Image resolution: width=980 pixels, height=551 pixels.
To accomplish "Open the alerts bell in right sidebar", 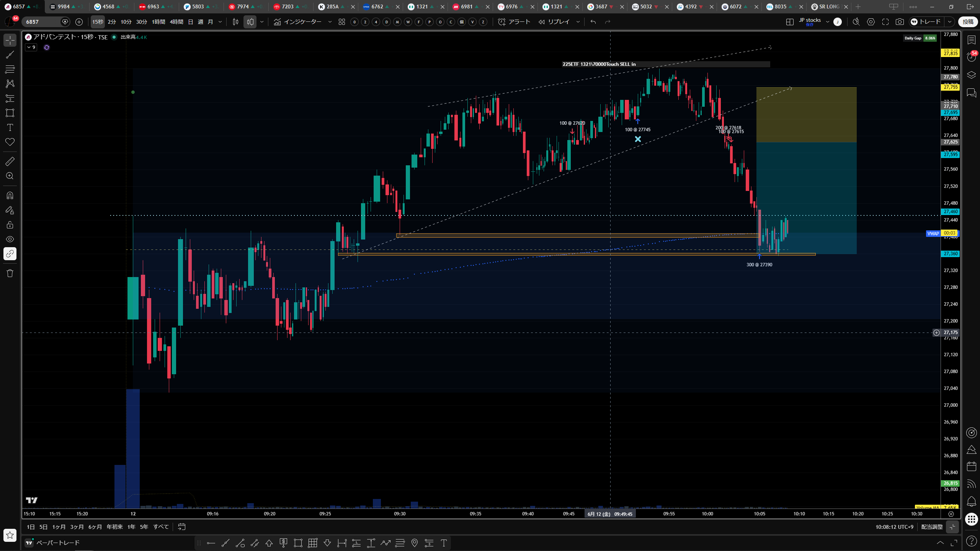I will [x=971, y=501].
